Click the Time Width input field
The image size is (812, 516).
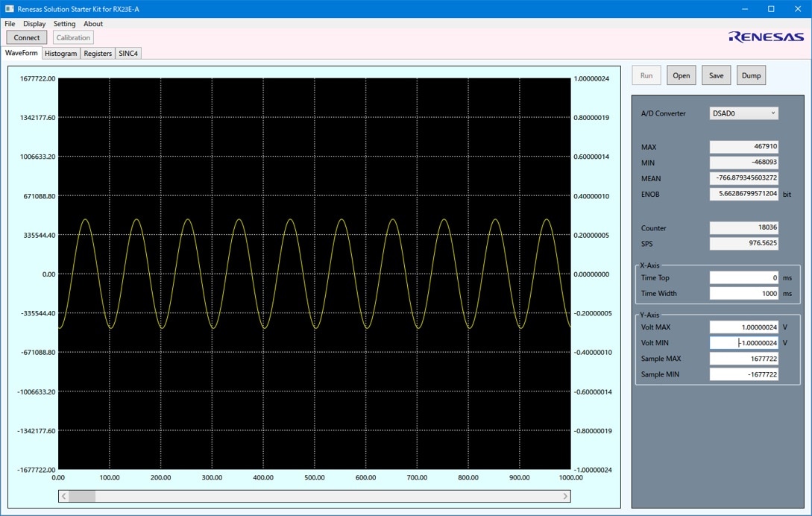pyautogui.click(x=743, y=293)
